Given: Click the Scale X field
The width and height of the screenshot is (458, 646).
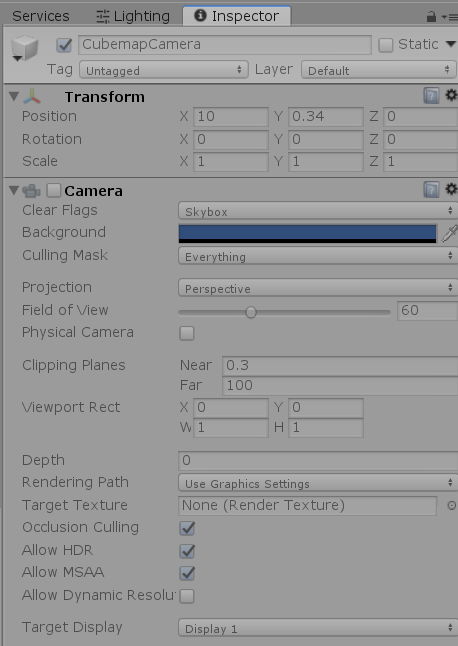Looking at the screenshot, I should tap(231, 162).
